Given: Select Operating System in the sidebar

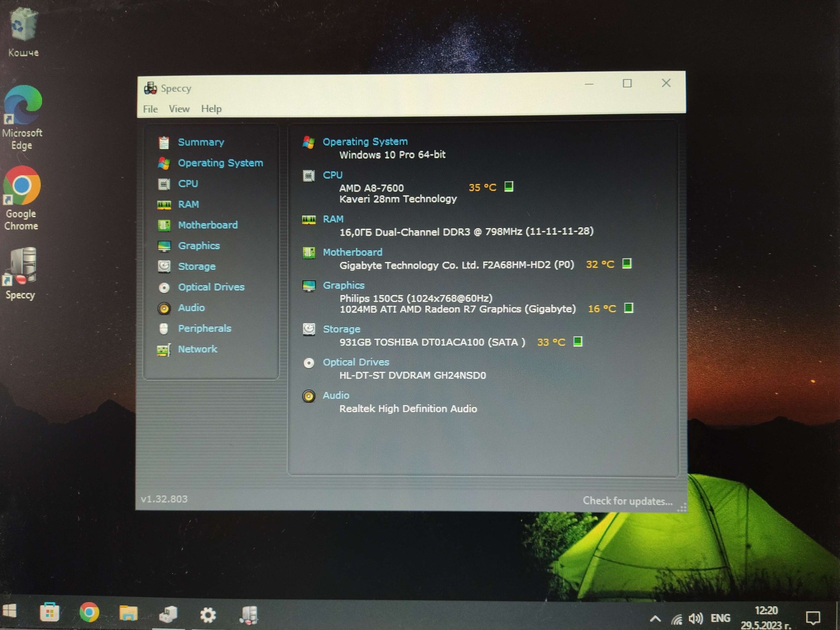Looking at the screenshot, I should click(220, 163).
